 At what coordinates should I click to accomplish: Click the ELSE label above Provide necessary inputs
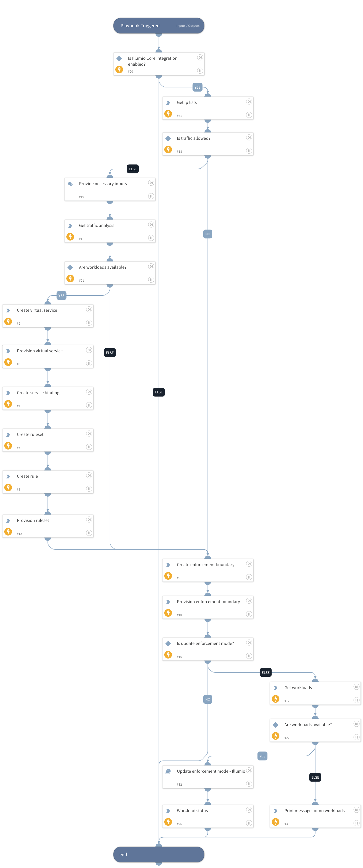133,169
